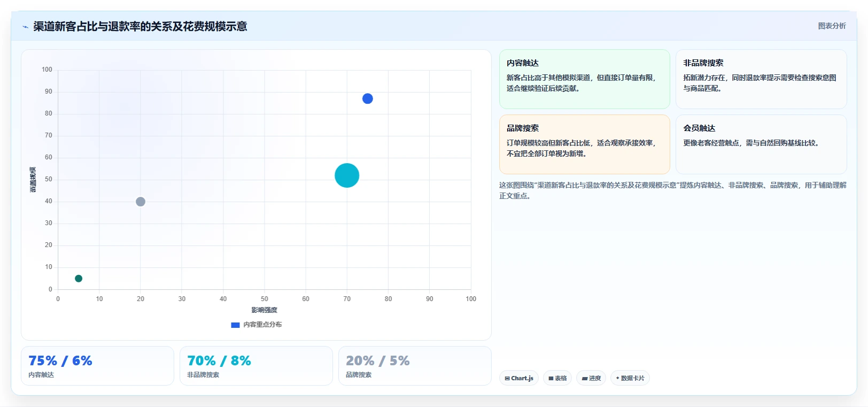Open the 会员触达 insight card
The height and width of the screenshot is (407, 868).
coord(761,144)
